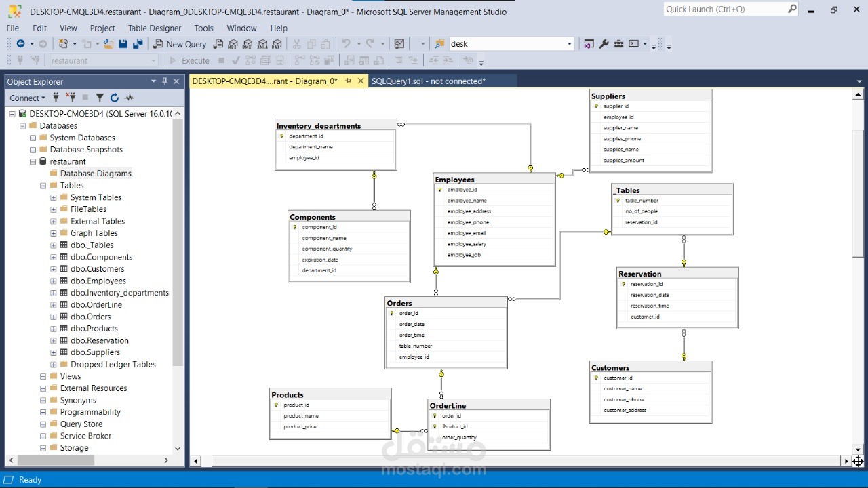Click the Properties wrench icon

pos(604,44)
